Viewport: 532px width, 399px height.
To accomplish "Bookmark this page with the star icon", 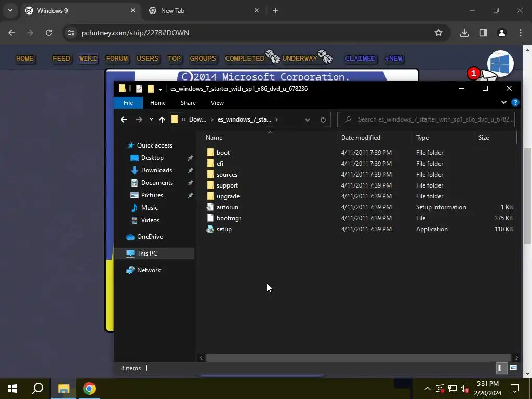I will tap(438, 33).
